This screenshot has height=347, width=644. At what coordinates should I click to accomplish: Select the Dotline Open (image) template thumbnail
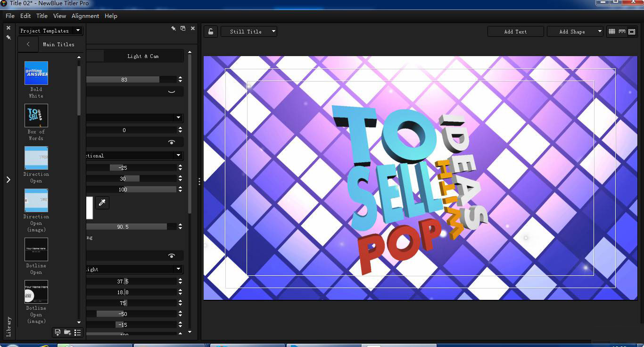click(36, 292)
